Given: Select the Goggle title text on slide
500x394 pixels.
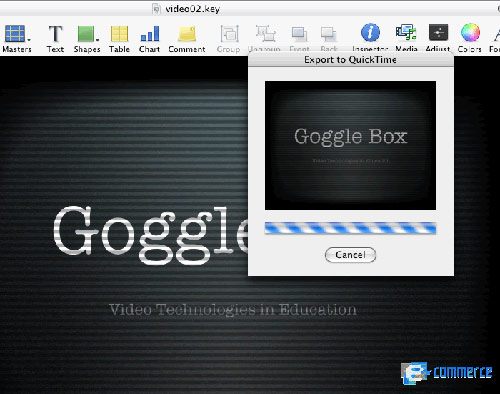Looking at the screenshot, I should coord(151,235).
